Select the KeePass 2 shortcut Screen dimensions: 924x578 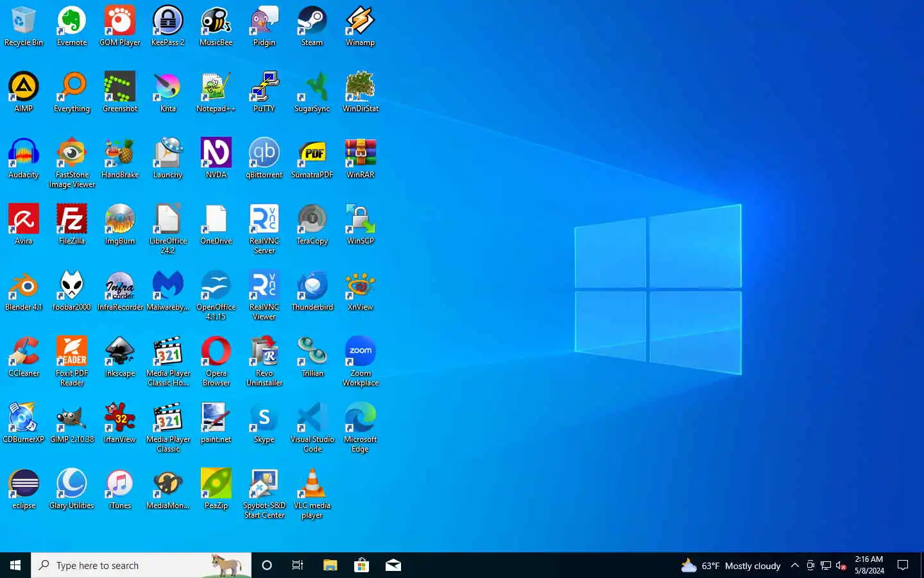168,26
